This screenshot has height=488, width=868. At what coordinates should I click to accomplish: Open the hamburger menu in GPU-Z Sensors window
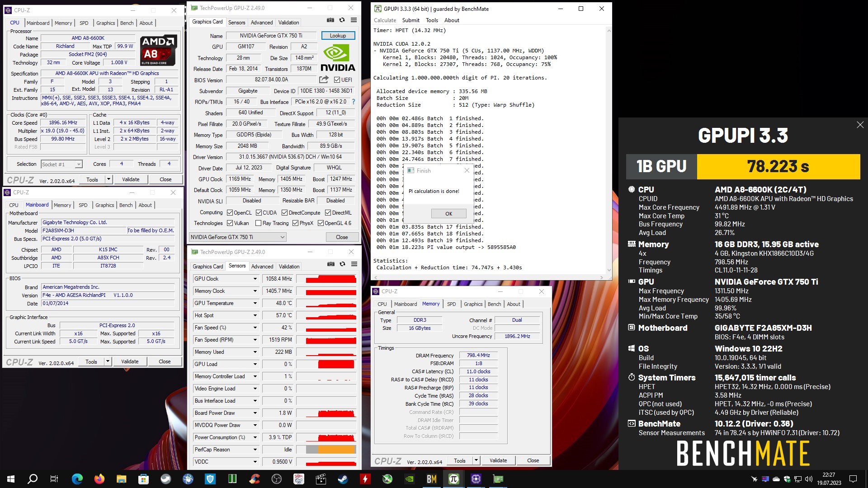(x=354, y=264)
